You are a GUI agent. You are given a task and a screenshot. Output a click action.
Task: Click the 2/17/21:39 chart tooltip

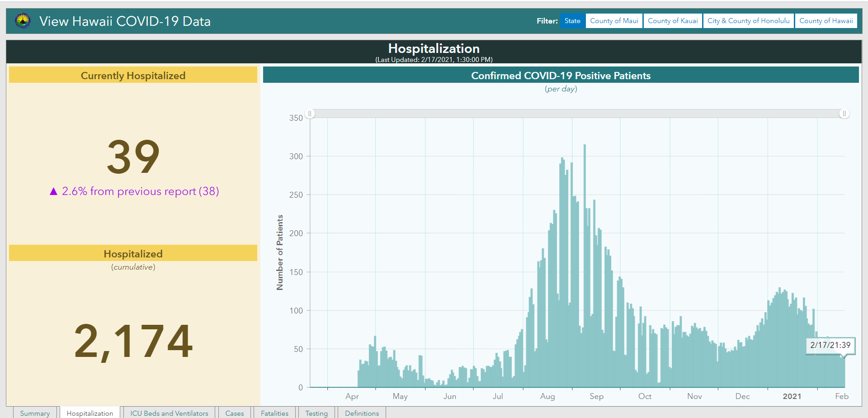[830, 345]
